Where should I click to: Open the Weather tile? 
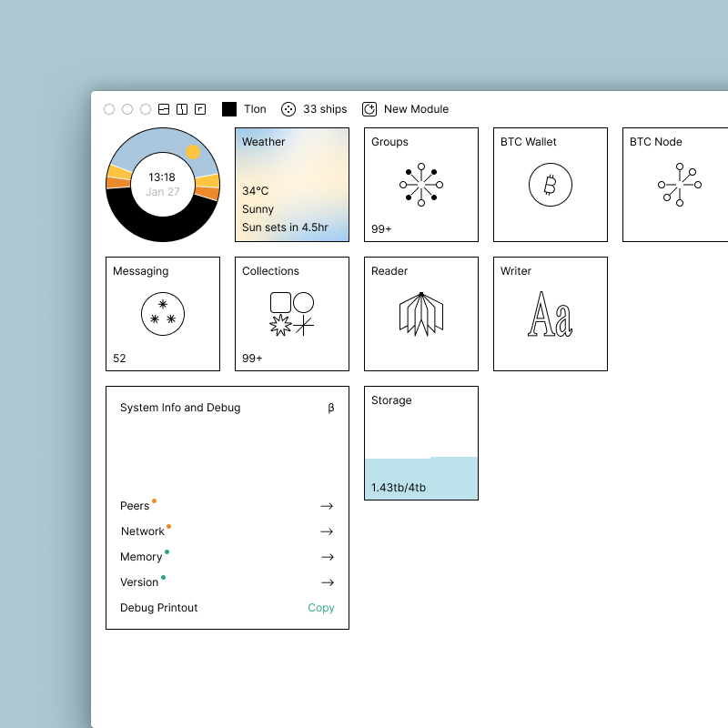coord(292,185)
